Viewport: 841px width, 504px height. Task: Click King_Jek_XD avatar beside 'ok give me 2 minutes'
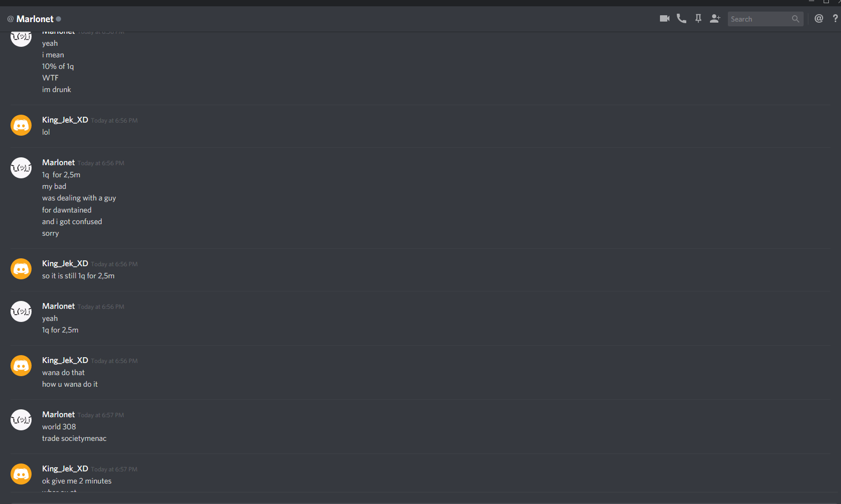21,474
